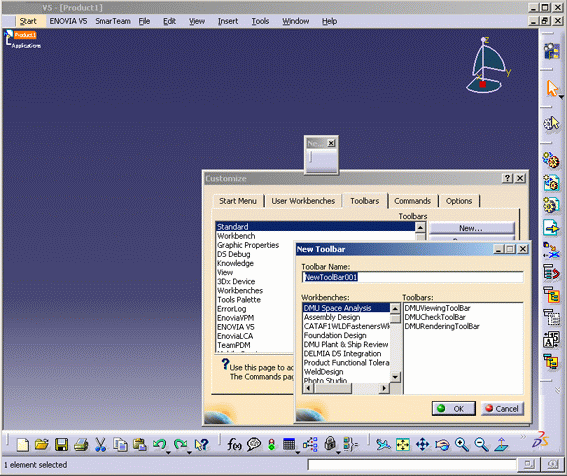Screen dimensions: 567x476
Task: Expand hidden bottom toolbar icons chevron
Action: [523, 437]
